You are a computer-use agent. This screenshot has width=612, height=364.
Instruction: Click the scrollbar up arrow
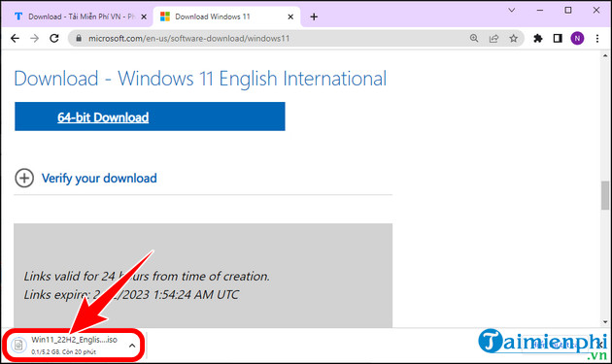[x=605, y=55]
